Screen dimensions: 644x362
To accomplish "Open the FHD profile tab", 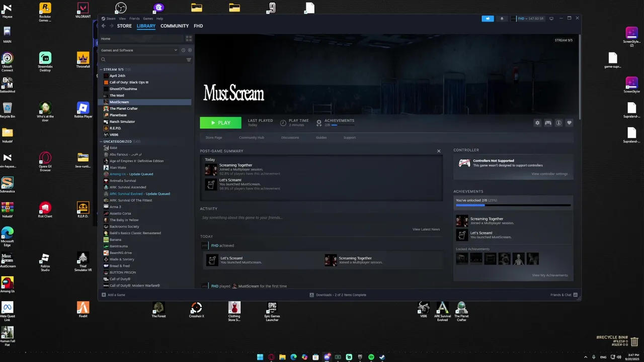I will tap(198, 26).
